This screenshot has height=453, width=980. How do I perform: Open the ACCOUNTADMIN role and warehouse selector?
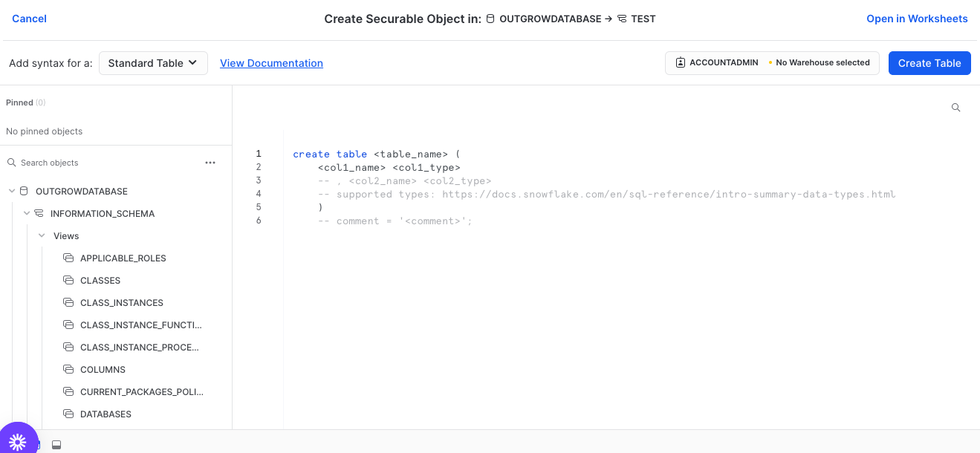(x=771, y=63)
